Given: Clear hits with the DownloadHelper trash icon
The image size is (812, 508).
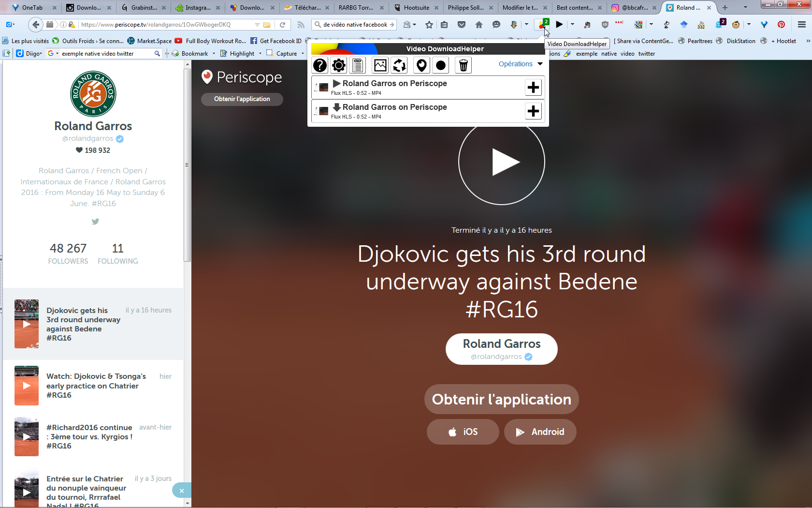Looking at the screenshot, I should [x=463, y=65].
